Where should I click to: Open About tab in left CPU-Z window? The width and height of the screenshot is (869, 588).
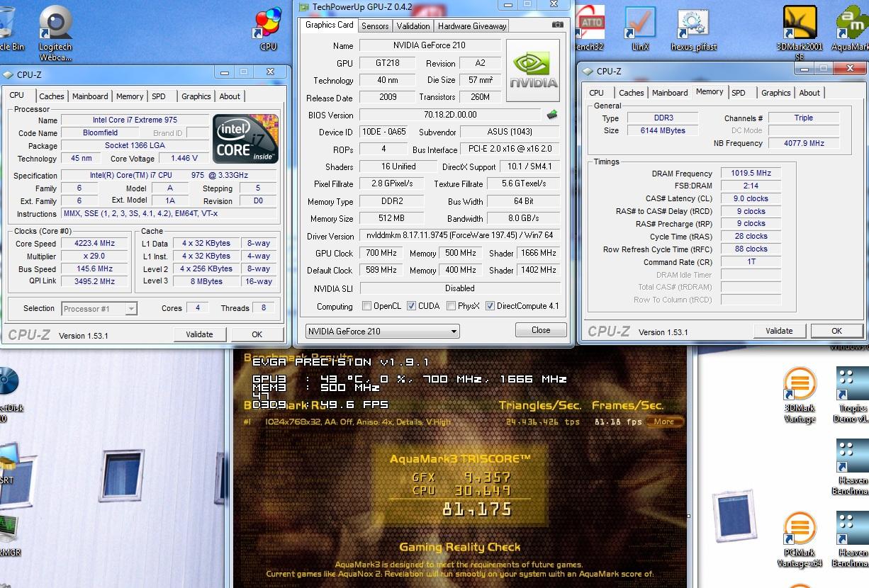(x=230, y=96)
